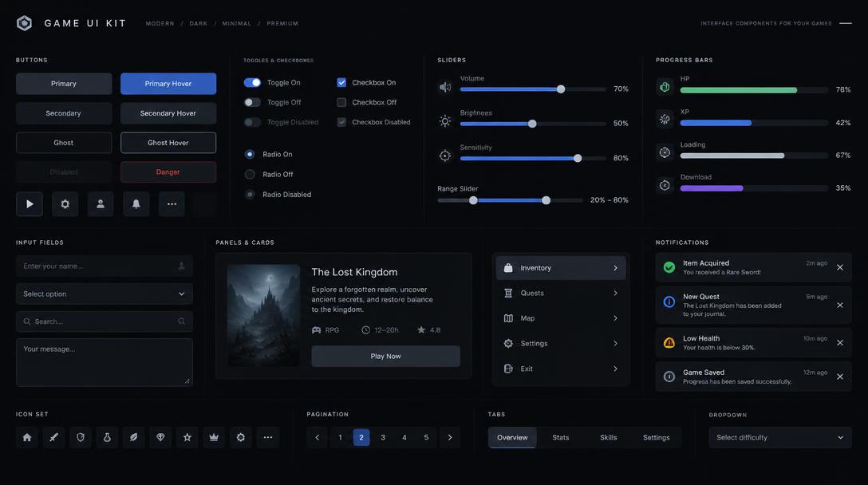Select the sword icon in Icon Set
Image resolution: width=868 pixels, height=485 pixels.
(53, 437)
